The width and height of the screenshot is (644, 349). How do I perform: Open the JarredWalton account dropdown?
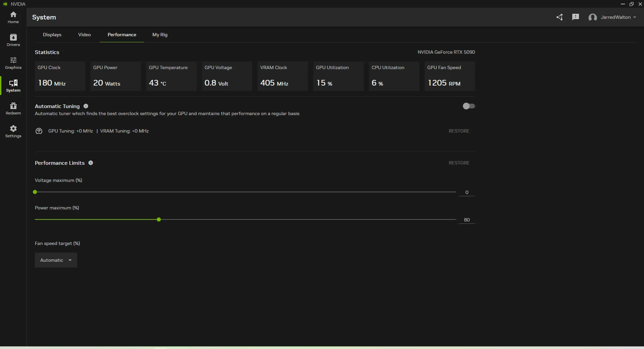619,17
